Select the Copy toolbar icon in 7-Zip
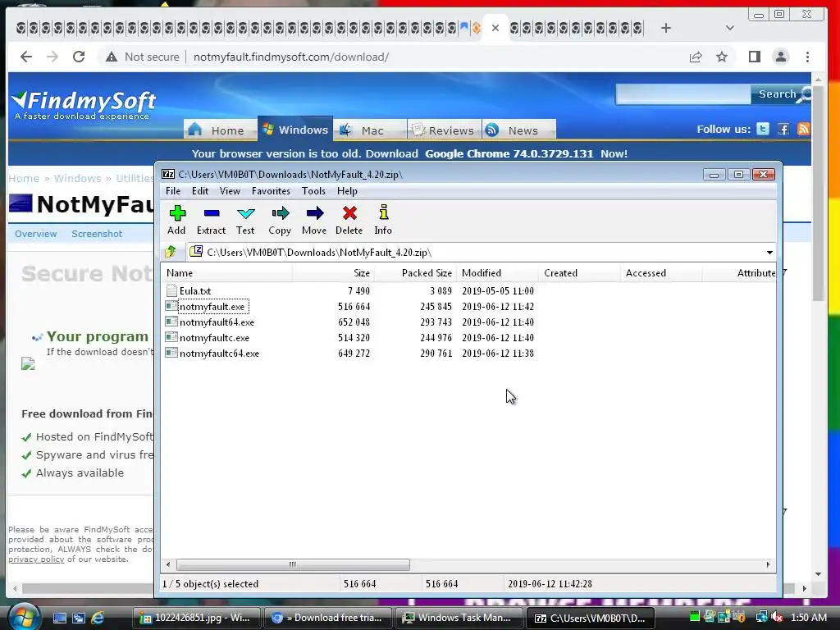Screen dimensions: 840x630 280,220
